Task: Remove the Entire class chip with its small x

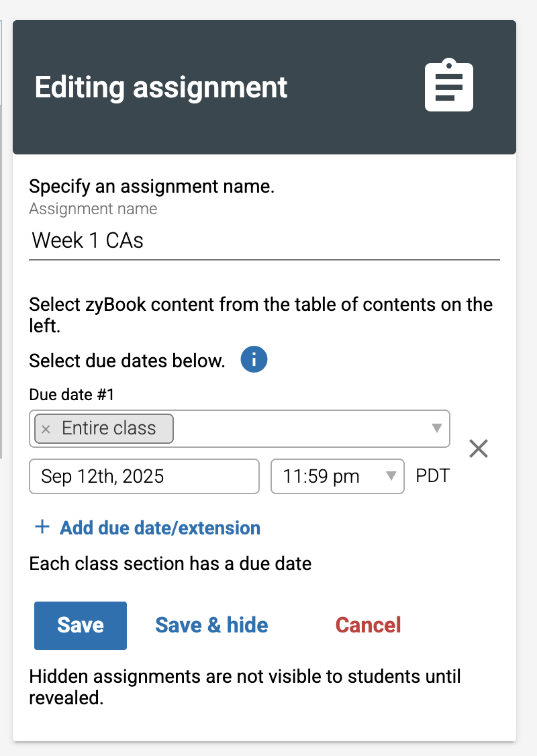Action: (x=46, y=429)
